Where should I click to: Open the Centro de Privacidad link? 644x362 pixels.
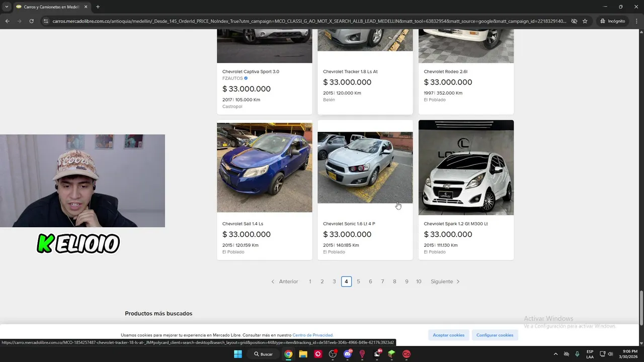[313, 335]
